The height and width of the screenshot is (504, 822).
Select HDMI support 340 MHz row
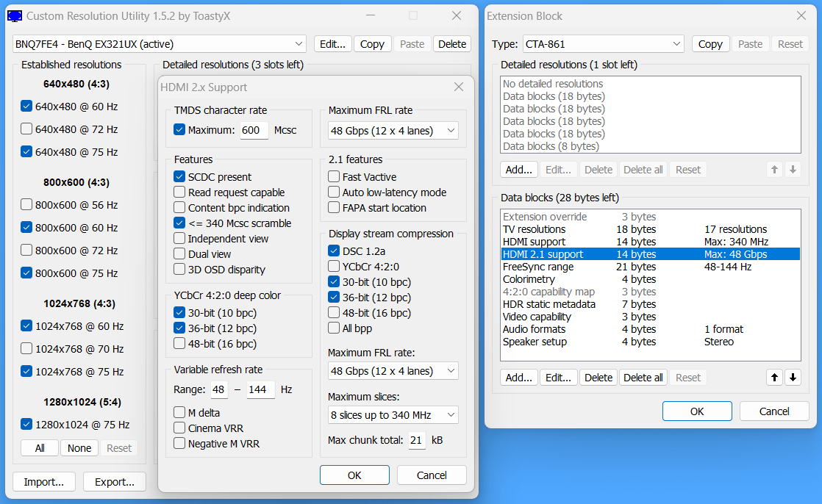point(651,242)
